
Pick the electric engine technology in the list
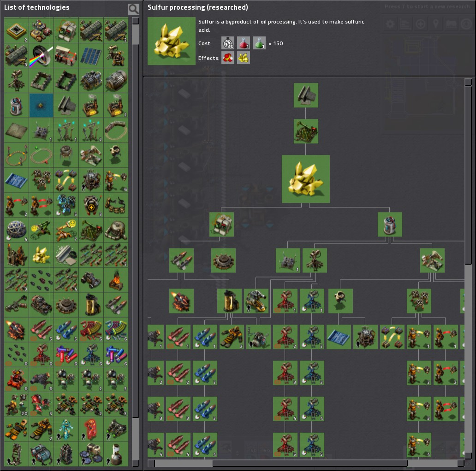tap(116, 81)
